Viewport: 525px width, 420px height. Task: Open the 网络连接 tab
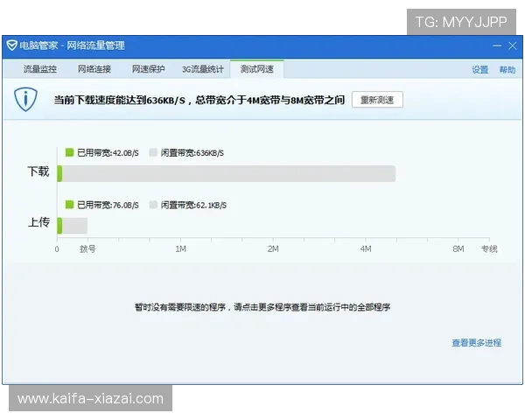(94, 69)
